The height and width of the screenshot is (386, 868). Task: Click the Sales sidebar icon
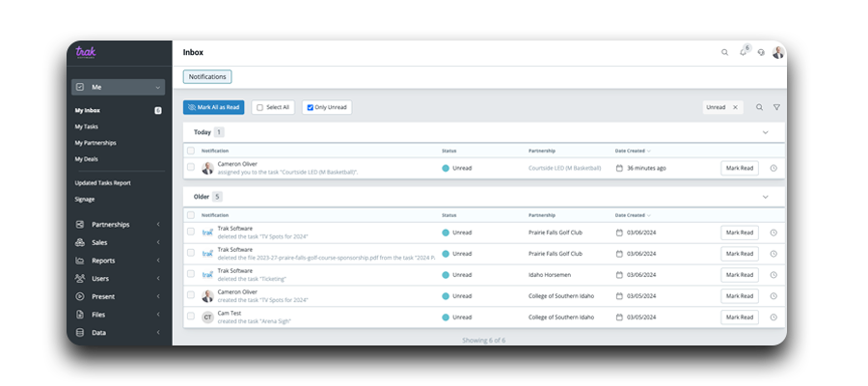click(x=80, y=242)
